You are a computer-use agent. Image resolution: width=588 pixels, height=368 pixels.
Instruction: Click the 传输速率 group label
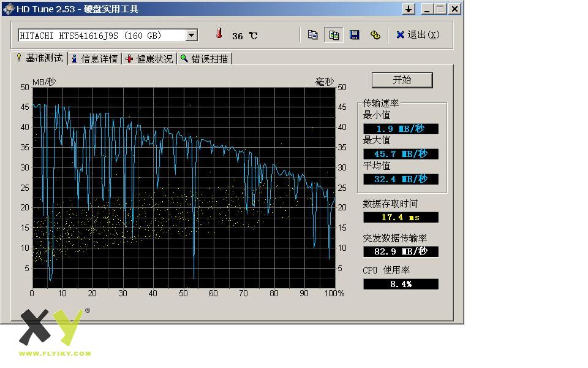[380, 103]
